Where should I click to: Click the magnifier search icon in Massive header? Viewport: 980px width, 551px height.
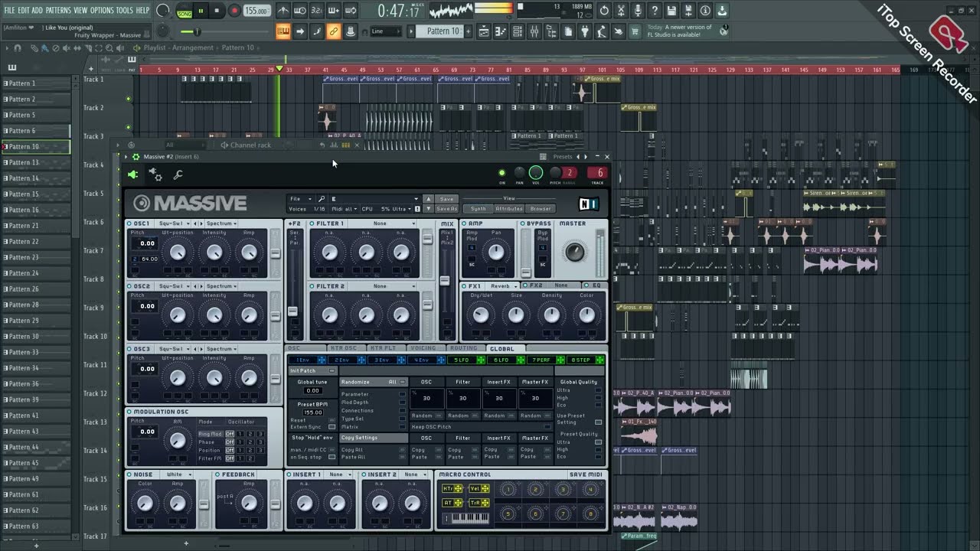pos(322,199)
